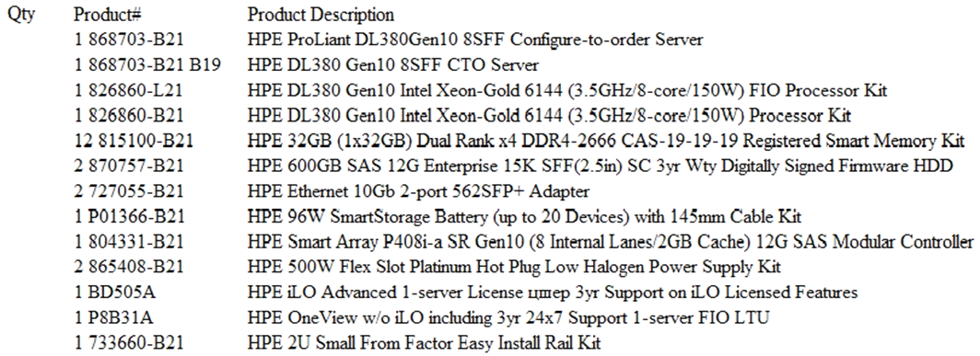
Task: Click the 32GB Dual Rank Smart Memory Kit row
Action: pyautogui.click(x=606, y=141)
